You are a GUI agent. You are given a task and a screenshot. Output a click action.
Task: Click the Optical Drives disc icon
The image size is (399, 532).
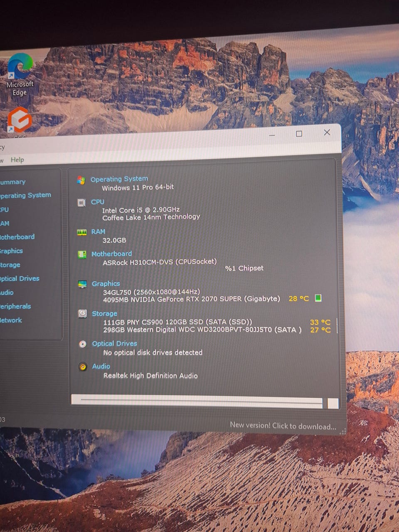(x=83, y=344)
